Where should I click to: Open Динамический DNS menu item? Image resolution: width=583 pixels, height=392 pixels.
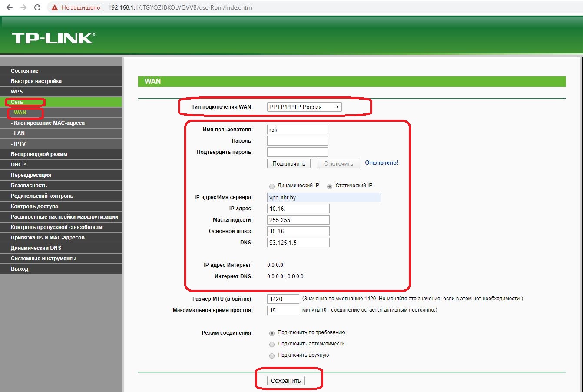(x=61, y=248)
